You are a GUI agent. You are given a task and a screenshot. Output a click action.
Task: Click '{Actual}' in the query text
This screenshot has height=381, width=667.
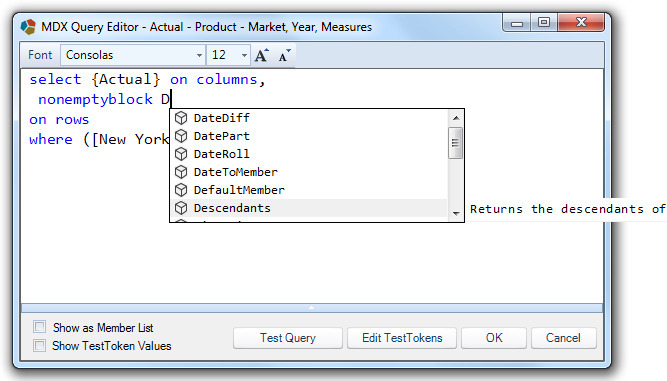(126, 80)
